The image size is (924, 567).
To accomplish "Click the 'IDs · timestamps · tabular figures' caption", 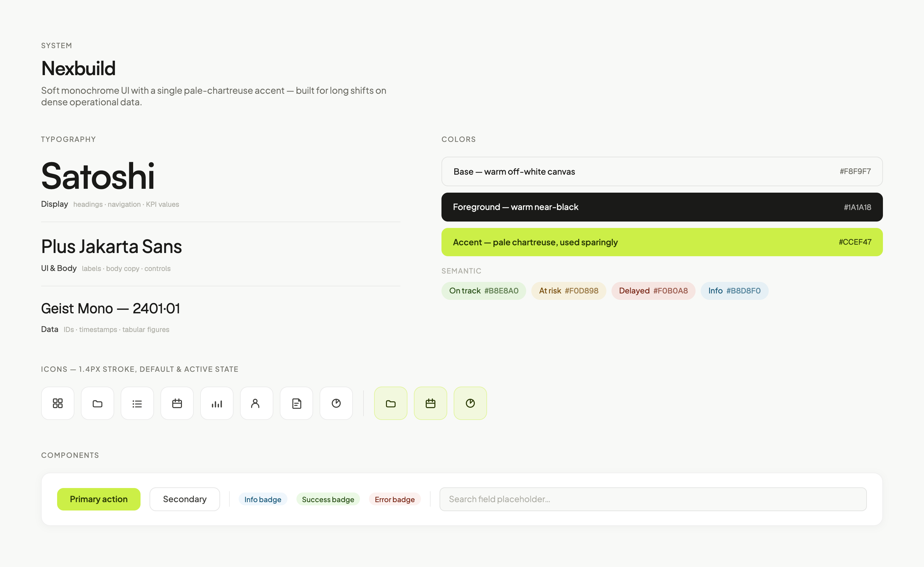I will click(x=116, y=329).
